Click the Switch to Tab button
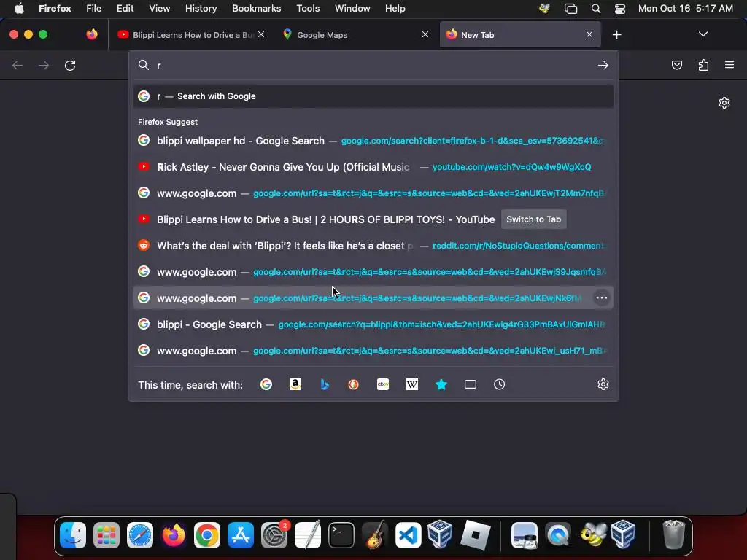This screenshot has height=560, width=747. tap(533, 219)
